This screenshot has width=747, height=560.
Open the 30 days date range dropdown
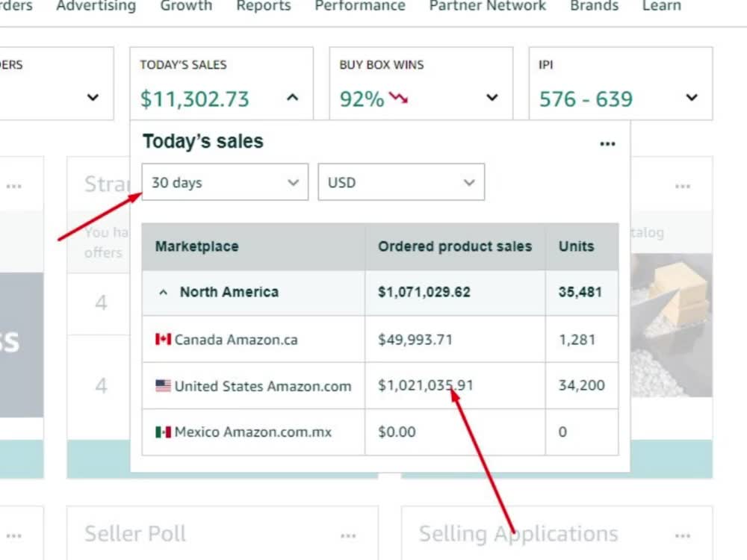[225, 182]
